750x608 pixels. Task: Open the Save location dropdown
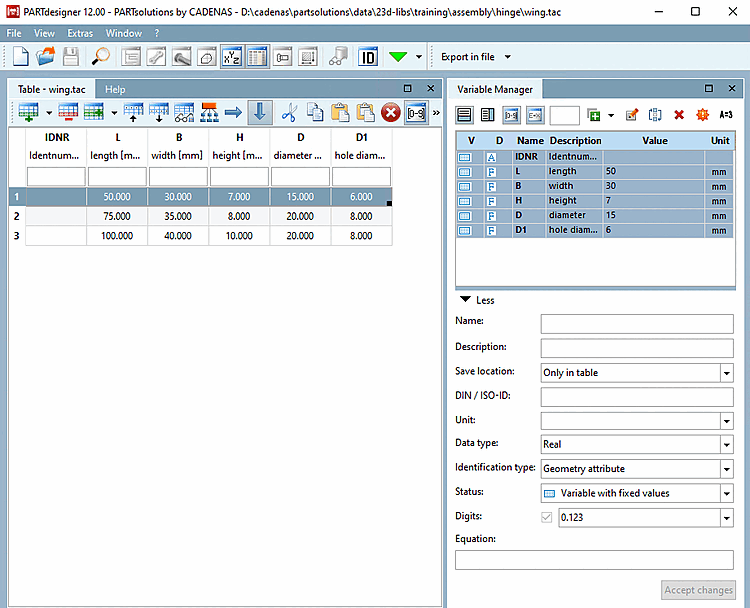pyautogui.click(x=636, y=373)
